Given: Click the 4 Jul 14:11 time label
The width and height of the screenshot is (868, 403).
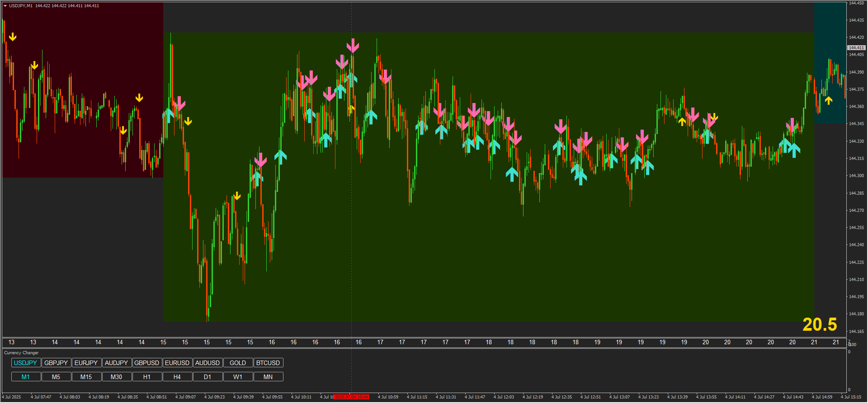Looking at the screenshot, I should (x=735, y=397).
